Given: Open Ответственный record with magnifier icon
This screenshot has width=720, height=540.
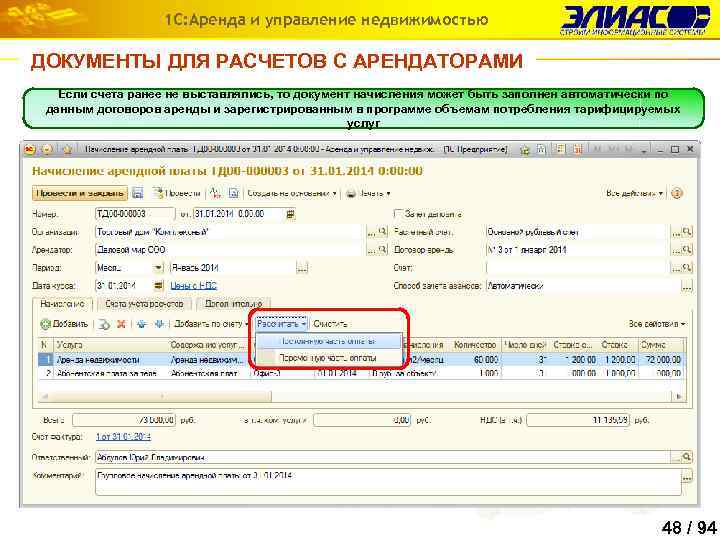Looking at the screenshot, I should pos(686,457).
